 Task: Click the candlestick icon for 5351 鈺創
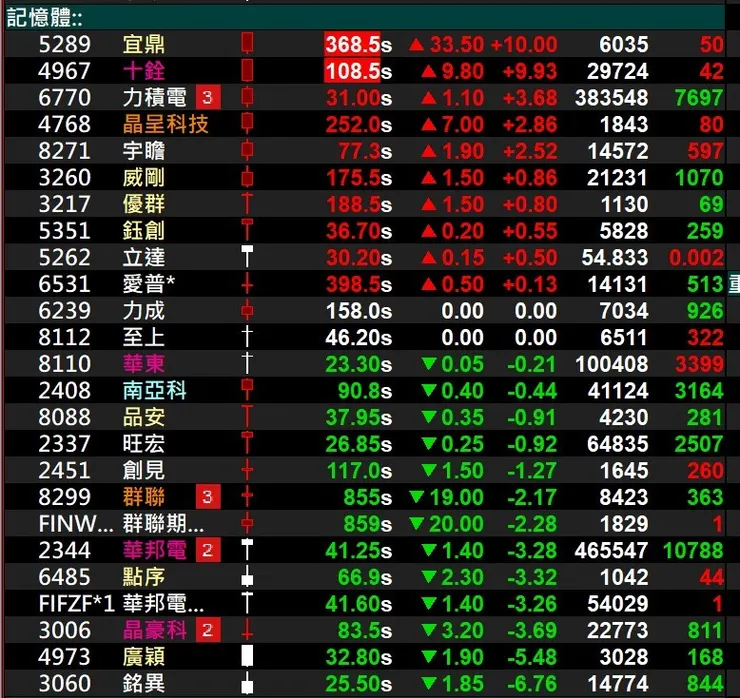click(x=247, y=230)
